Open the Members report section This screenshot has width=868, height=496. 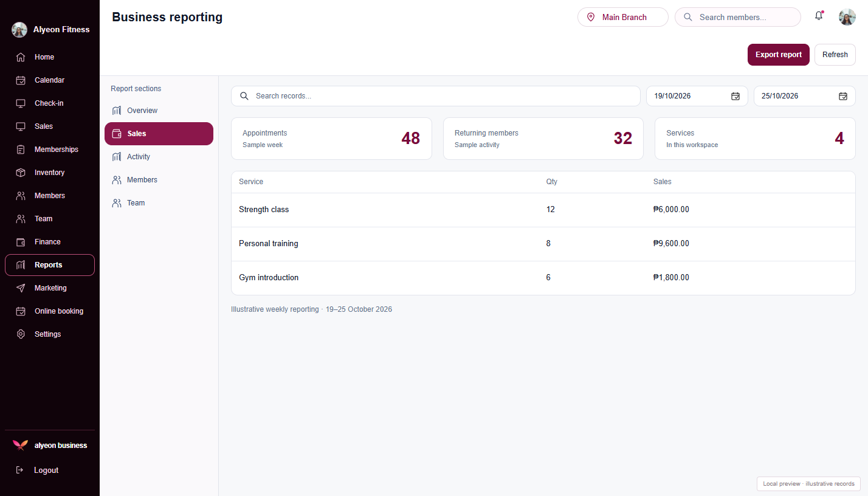point(159,180)
